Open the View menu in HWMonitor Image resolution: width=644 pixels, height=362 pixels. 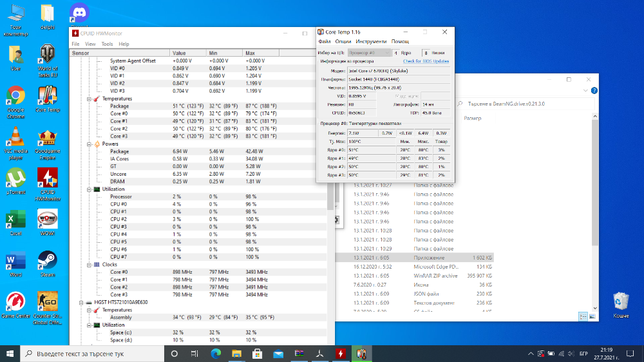90,44
